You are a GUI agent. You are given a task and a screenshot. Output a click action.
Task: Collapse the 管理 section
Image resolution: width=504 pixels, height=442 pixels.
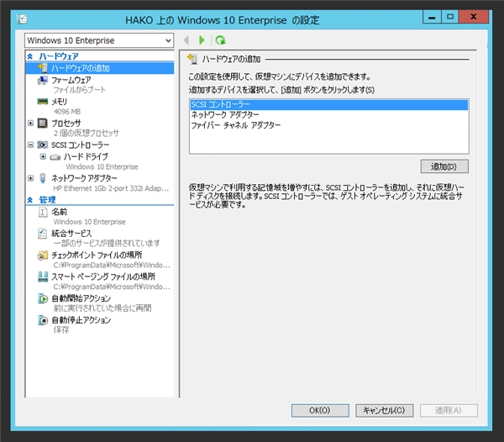point(30,200)
